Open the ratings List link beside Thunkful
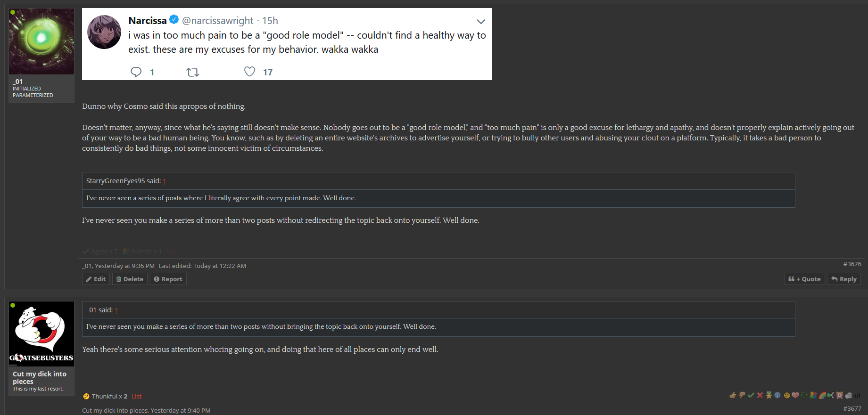 [x=137, y=397]
